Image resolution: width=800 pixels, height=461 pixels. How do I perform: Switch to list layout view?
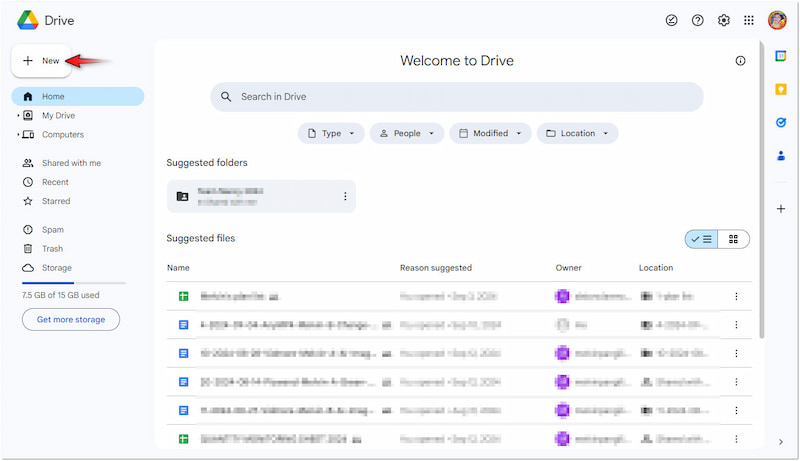(701, 239)
